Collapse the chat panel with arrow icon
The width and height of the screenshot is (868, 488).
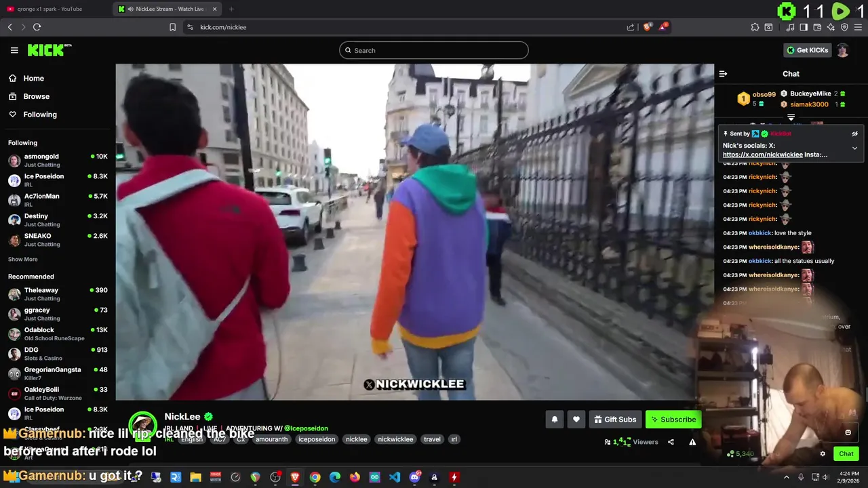(723, 74)
